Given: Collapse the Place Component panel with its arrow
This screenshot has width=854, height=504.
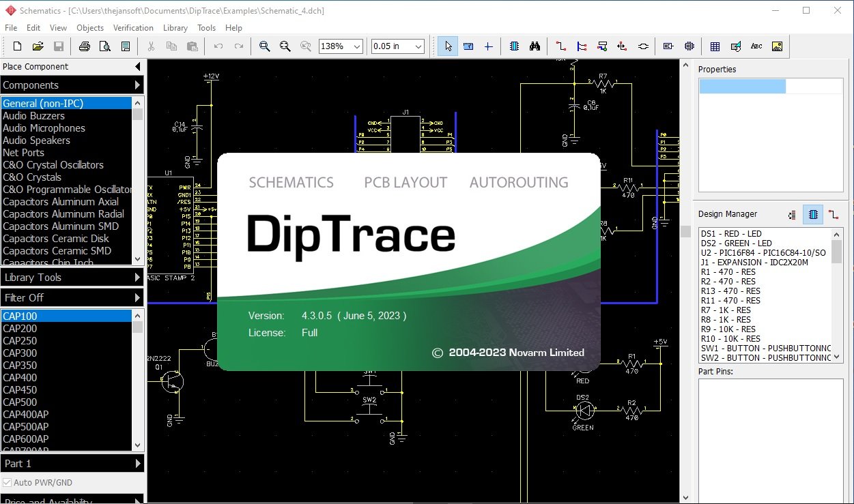Looking at the screenshot, I should click(x=137, y=66).
